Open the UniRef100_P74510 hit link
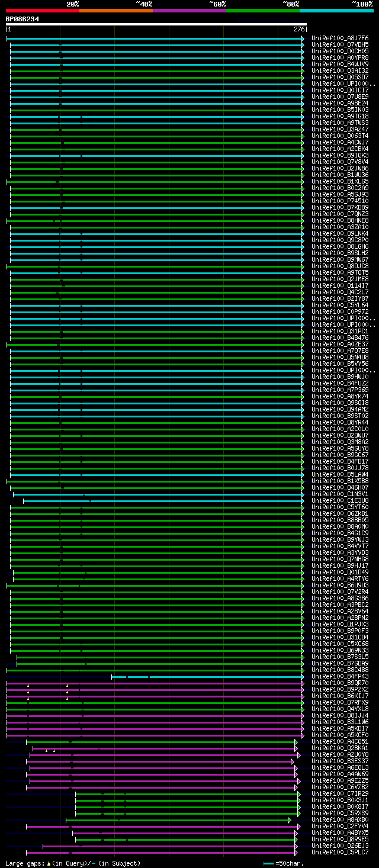The image size is (379, 868). point(340,201)
